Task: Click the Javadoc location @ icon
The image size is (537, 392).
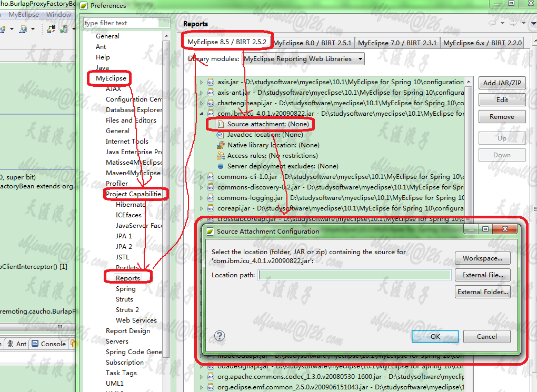Action: click(221, 135)
